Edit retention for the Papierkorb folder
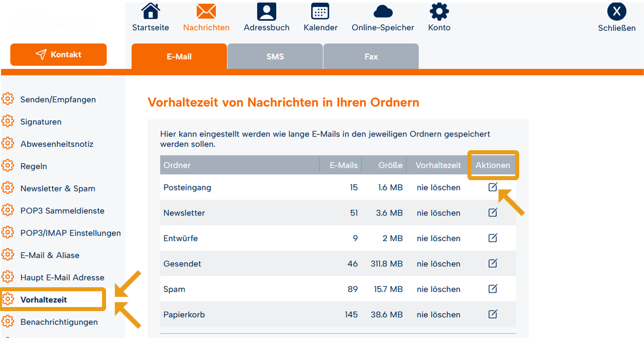 (x=493, y=314)
